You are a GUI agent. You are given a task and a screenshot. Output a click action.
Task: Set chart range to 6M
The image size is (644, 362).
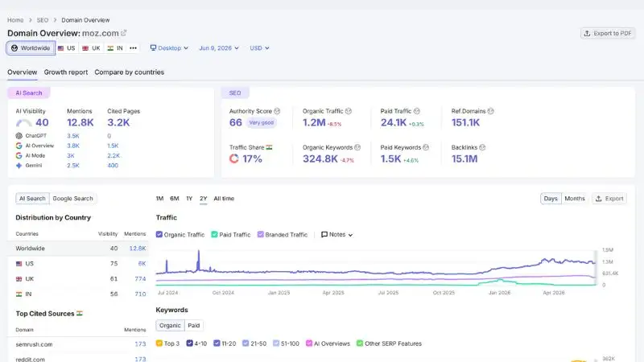click(175, 198)
